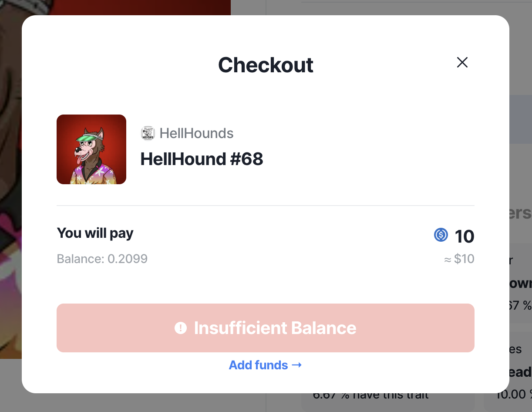Open the HellHounds collection name link
This screenshot has width=532, height=412.
click(196, 133)
